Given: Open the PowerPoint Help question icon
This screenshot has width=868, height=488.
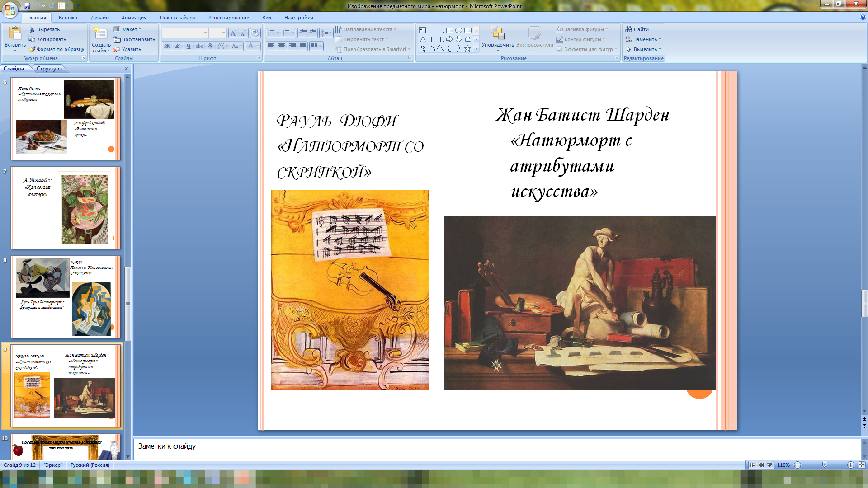Looking at the screenshot, I should pos(863,17).
